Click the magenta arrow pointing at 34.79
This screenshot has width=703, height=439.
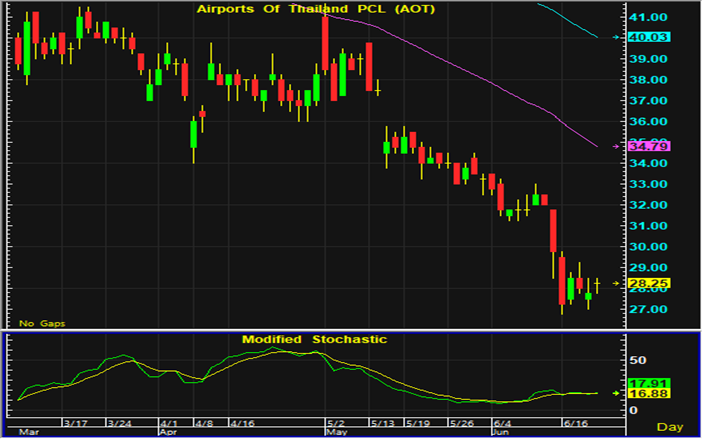pyautogui.click(x=617, y=146)
